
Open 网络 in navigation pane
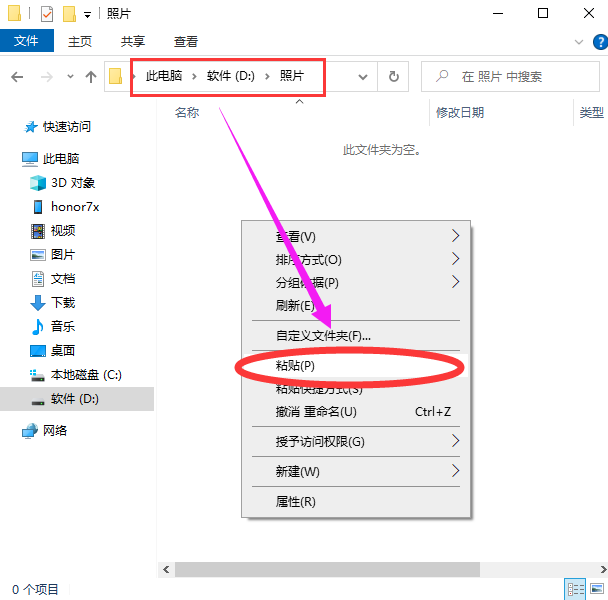coord(55,431)
